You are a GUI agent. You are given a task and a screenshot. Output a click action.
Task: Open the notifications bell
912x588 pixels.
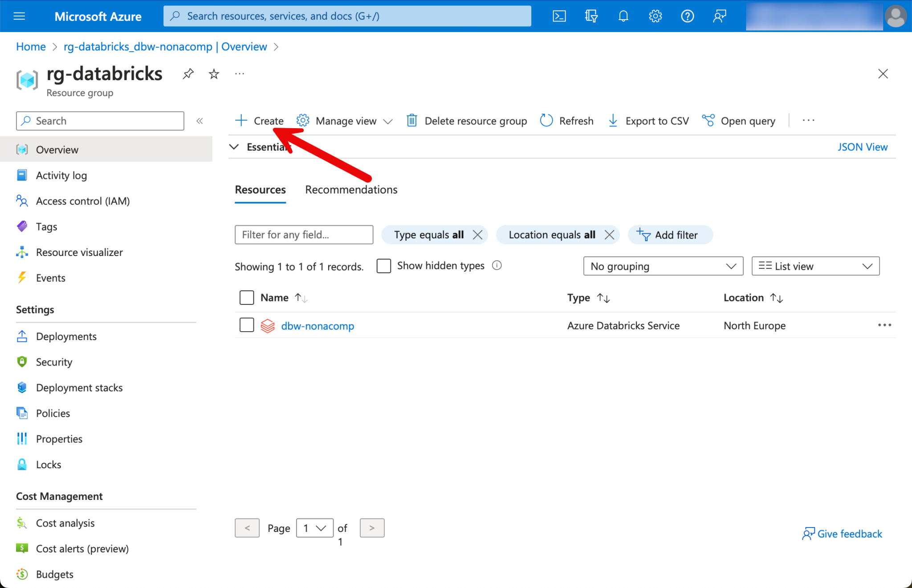point(623,16)
